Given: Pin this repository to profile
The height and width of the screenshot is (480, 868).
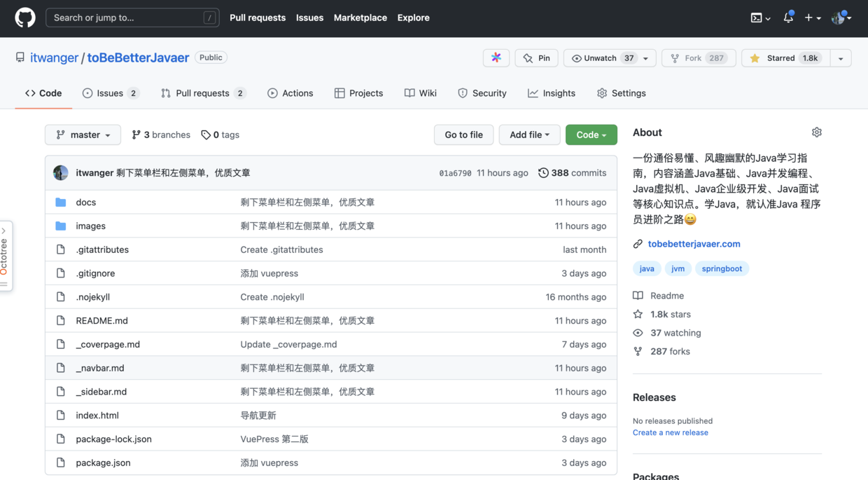Looking at the screenshot, I should coord(536,58).
